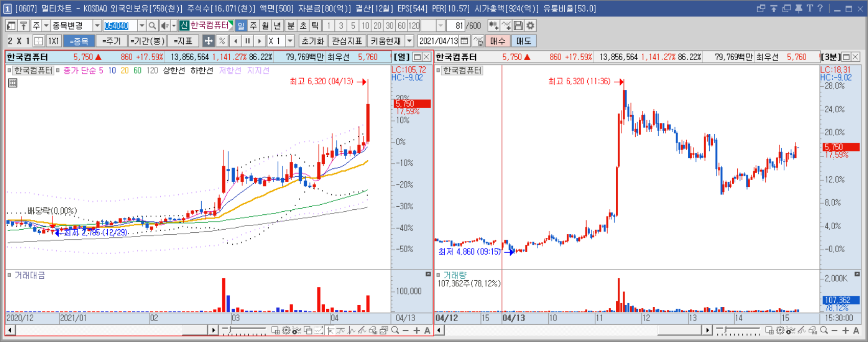Open the X 1 speed multiplier dropdown
This screenshot has width=868, height=342.
(290, 41)
